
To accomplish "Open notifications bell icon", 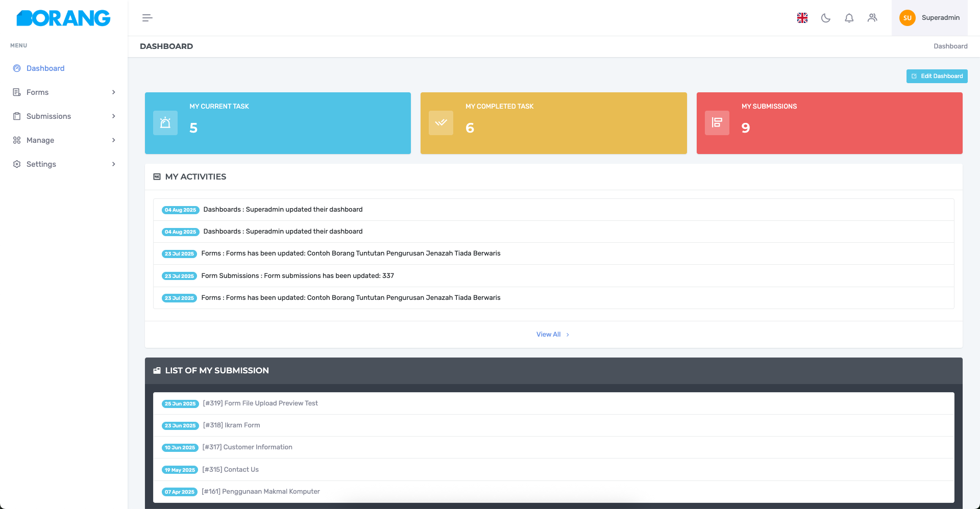I will tap(849, 18).
